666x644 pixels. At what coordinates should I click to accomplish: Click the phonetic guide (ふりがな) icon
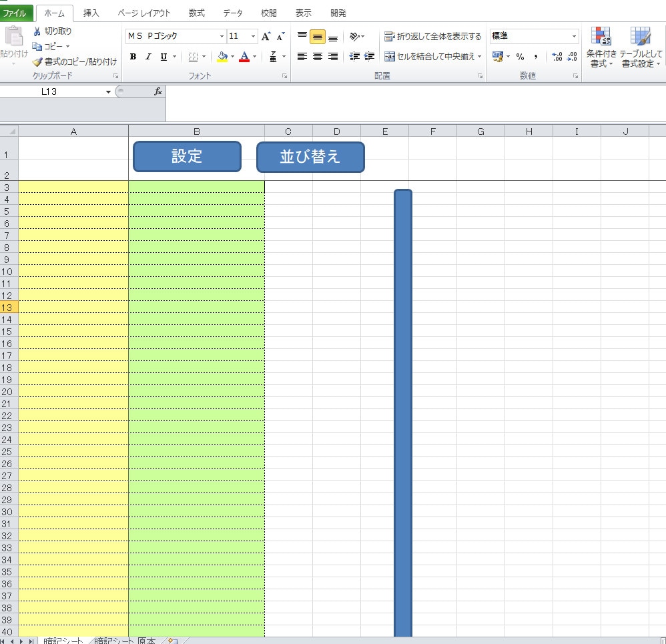[x=273, y=57]
